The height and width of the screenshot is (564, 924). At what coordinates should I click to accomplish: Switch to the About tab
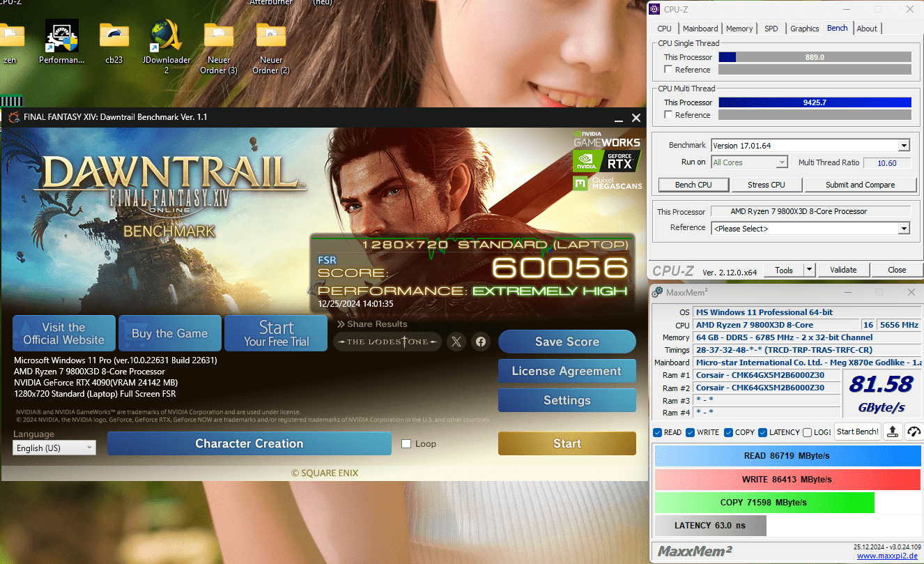[x=867, y=29]
